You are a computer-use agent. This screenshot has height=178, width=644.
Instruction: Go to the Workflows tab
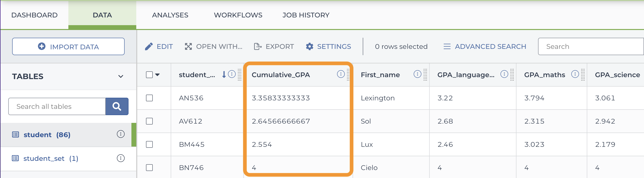coord(238,15)
